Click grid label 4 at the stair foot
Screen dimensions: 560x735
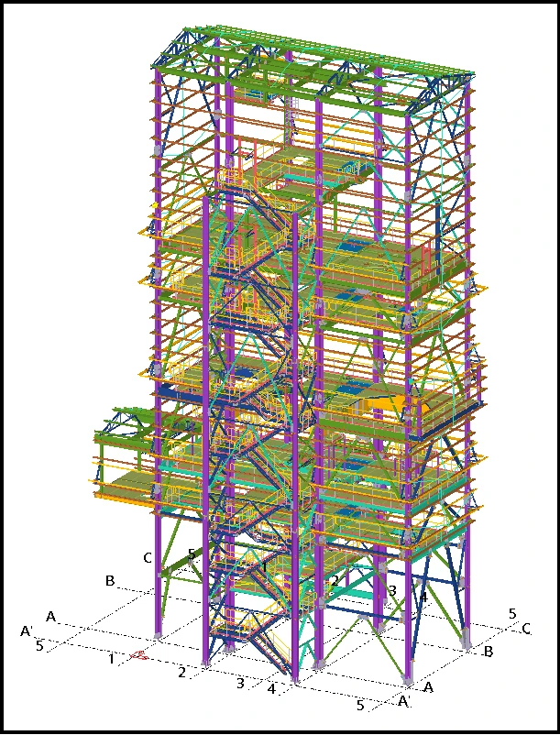(x=272, y=688)
